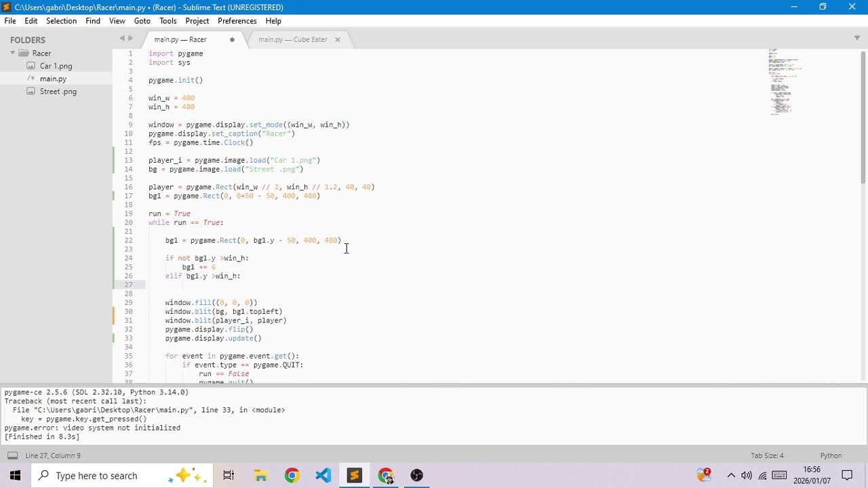Open Visual Studio Code from taskbar
Screen dimensions: 868x488
coord(323,475)
